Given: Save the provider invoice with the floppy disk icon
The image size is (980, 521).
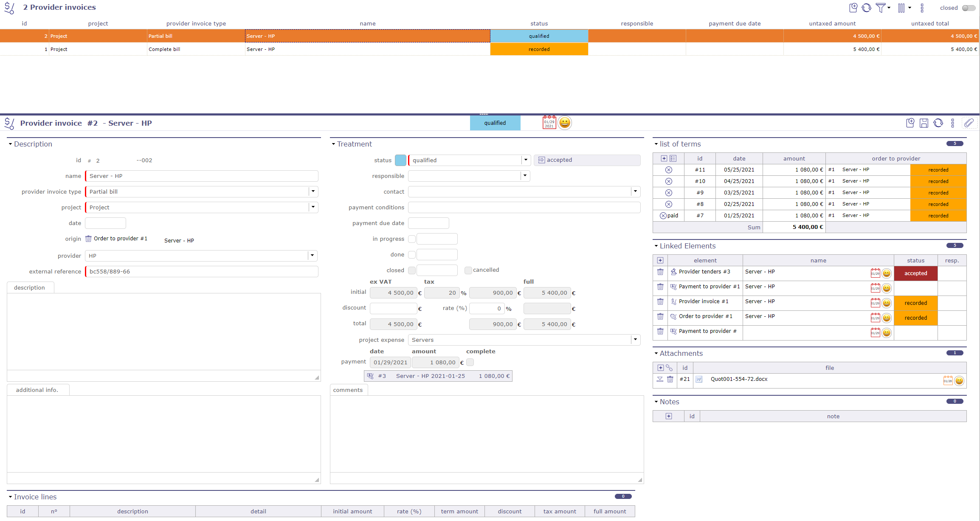Looking at the screenshot, I should (924, 123).
